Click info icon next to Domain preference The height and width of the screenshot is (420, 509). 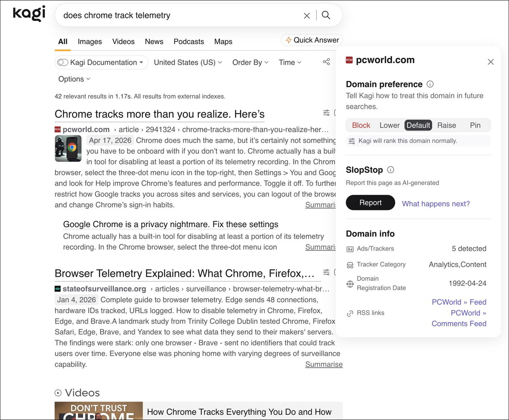tap(430, 84)
